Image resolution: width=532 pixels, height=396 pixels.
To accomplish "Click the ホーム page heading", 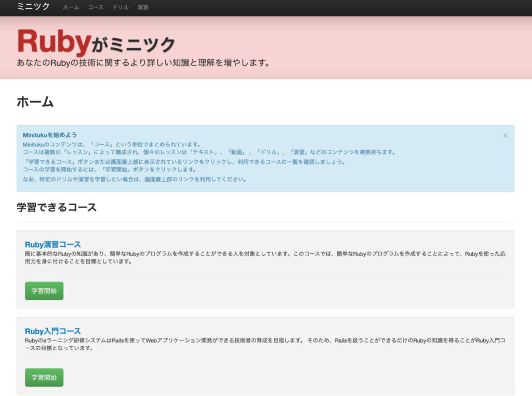I will click(35, 102).
